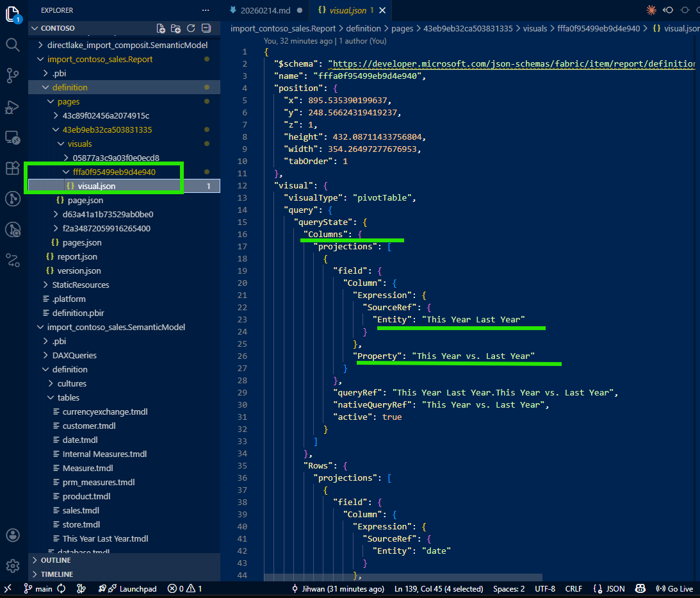Click the Jihwan blame status entry
This screenshot has width=700, height=598.
[x=338, y=588]
